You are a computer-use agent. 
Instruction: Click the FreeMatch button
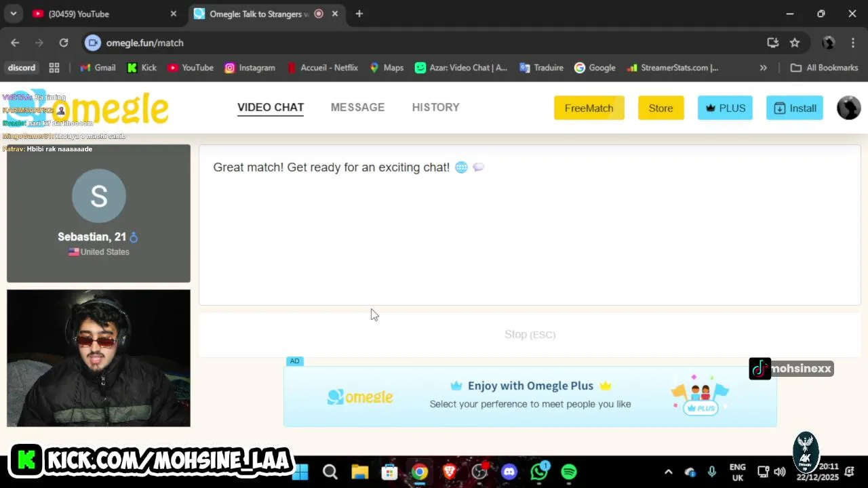(589, 108)
